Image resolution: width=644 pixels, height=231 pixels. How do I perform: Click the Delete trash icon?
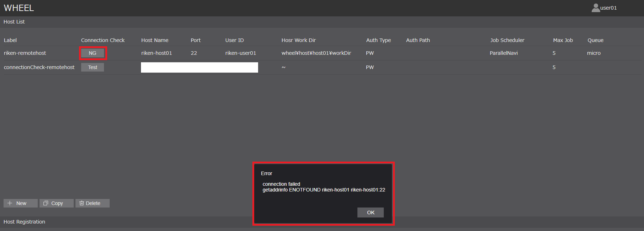(82, 203)
